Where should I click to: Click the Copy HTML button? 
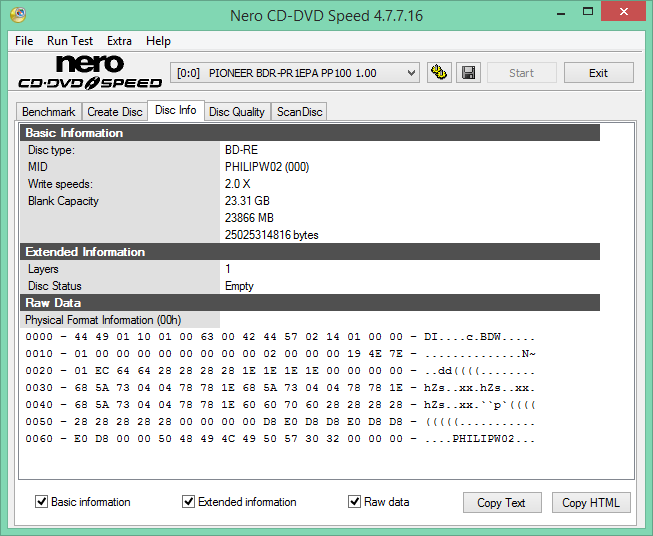tap(591, 503)
